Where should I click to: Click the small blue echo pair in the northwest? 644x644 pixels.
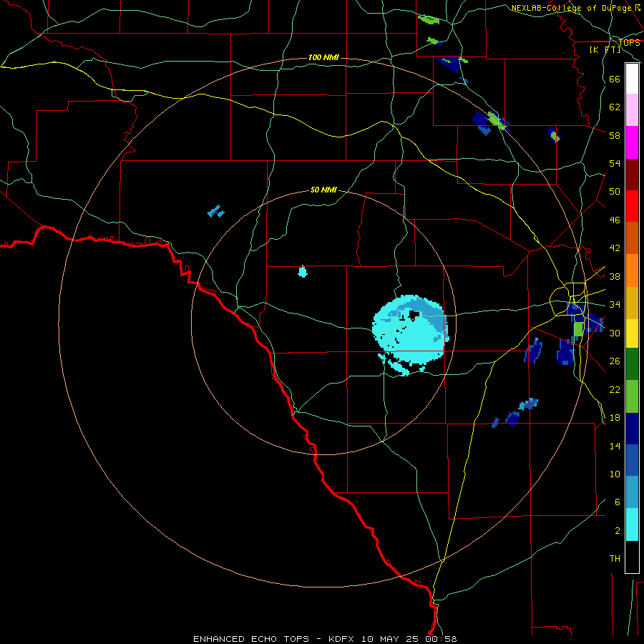(x=216, y=211)
